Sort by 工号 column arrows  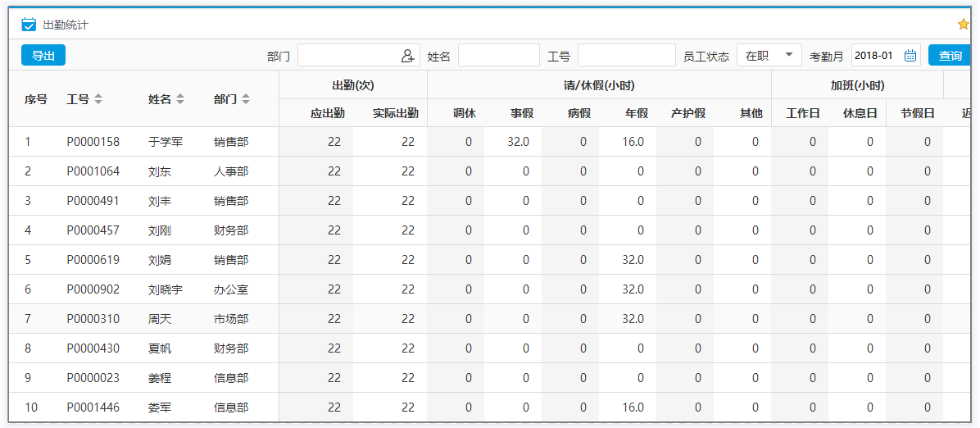click(x=98, y=99)
